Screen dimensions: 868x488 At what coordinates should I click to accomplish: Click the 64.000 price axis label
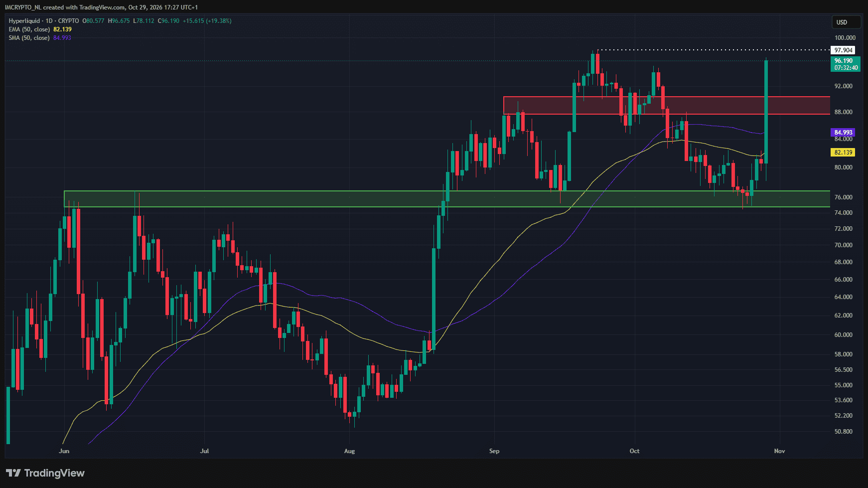pyautogui.click(x=844, y=297)
